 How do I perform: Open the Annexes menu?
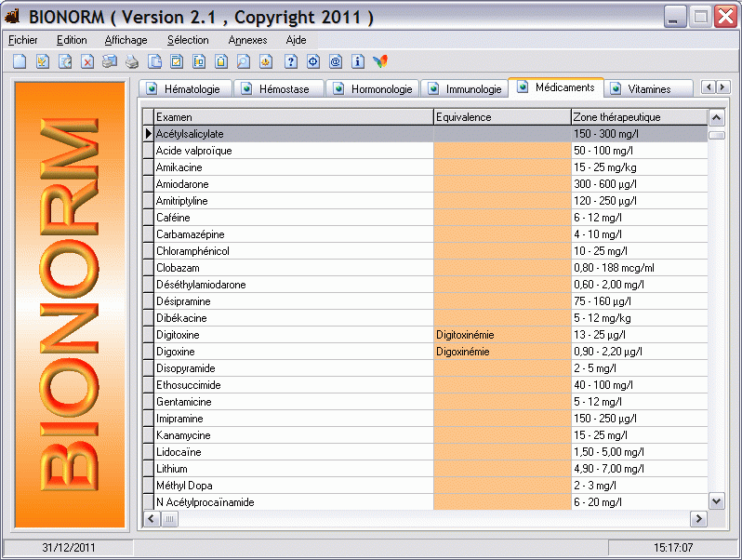point(247,40)
